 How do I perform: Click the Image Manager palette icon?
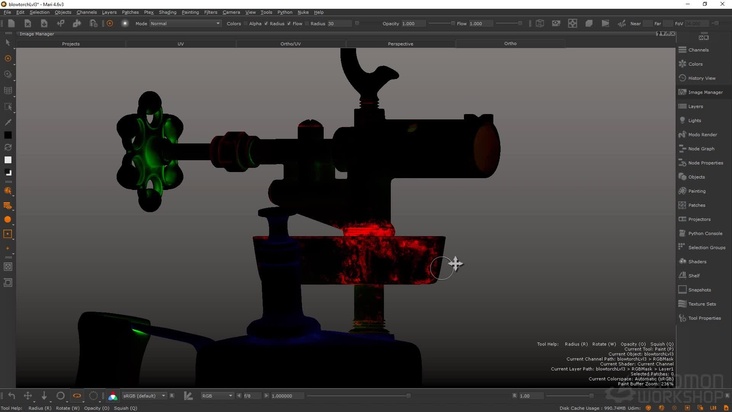[683, 92]
